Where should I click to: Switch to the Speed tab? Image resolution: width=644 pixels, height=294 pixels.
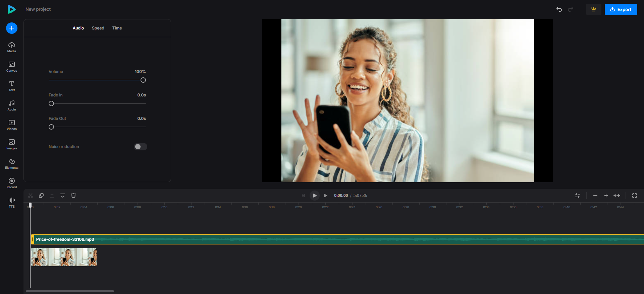click(98, 28)
